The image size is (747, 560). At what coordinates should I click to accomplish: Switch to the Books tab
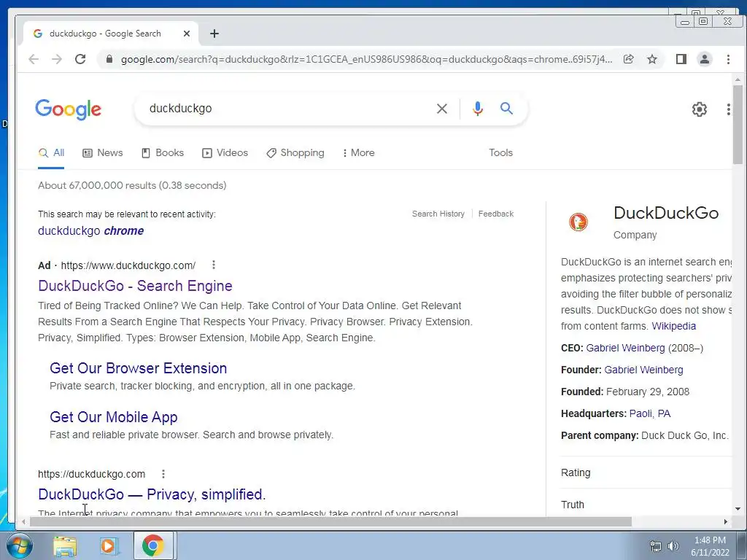tap(163, 153)
